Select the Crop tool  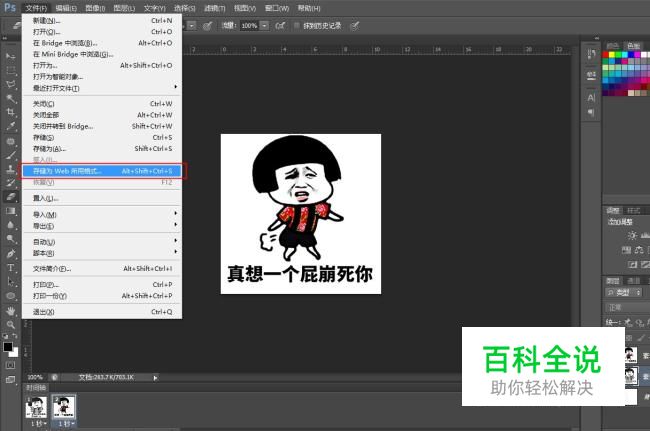tap(10, 112)
